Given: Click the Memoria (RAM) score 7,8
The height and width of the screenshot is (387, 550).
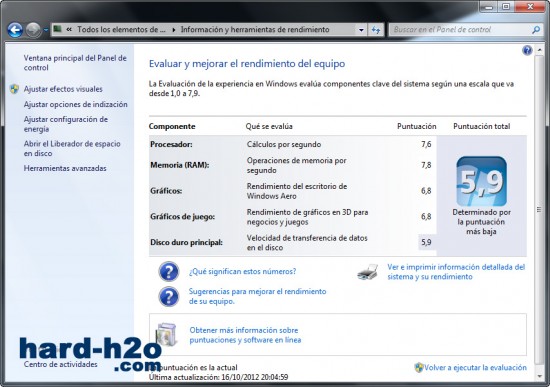Looking at the screenshot, I should pyautogui.click(x=426, y=165).
